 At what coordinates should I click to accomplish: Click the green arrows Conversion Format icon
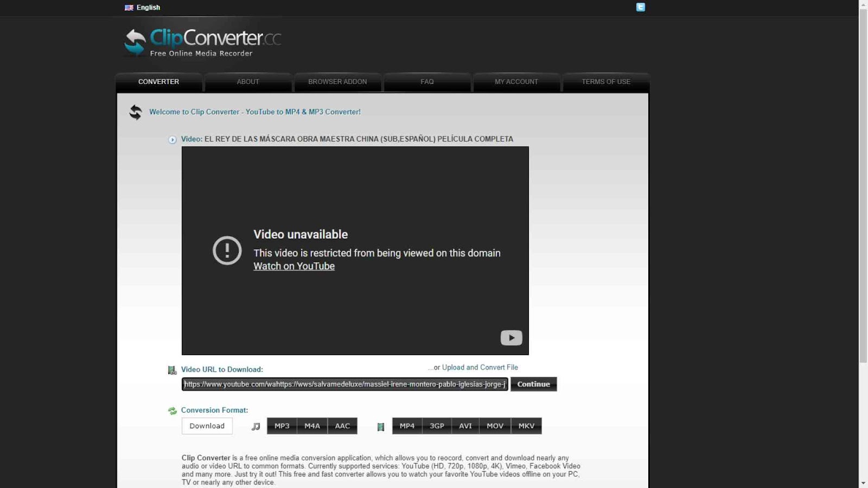pyautogui.click(x=173, y=411)
